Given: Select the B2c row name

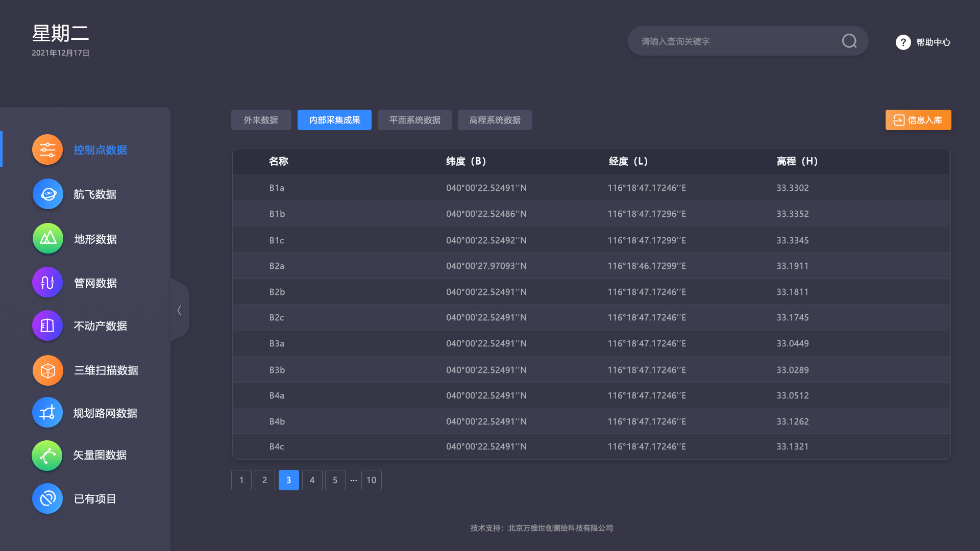Looking at the screenshot, I should point(277,317).
